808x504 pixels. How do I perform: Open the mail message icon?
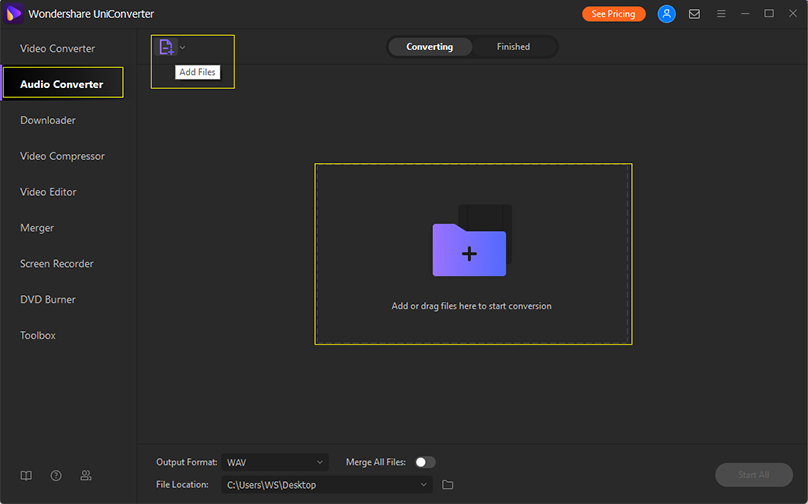click(694, 14)
